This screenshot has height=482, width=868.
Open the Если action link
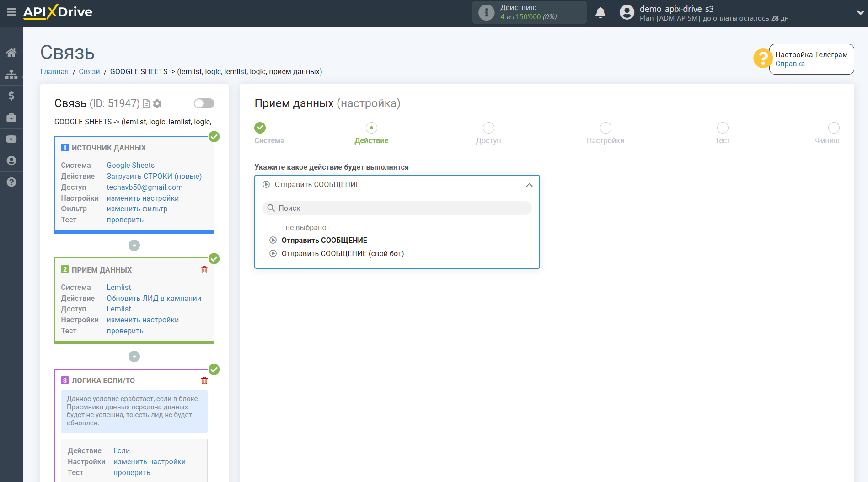(122, 450)
